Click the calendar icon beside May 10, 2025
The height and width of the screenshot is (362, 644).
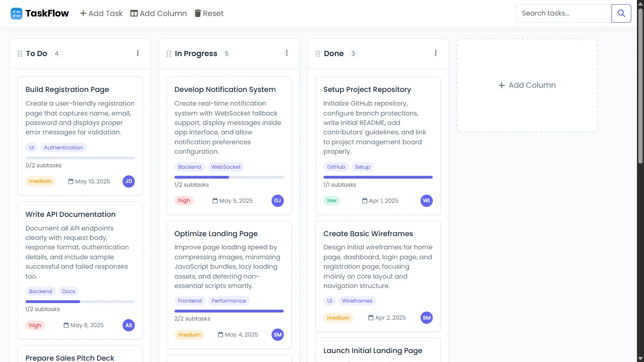(x=71, y=181)
